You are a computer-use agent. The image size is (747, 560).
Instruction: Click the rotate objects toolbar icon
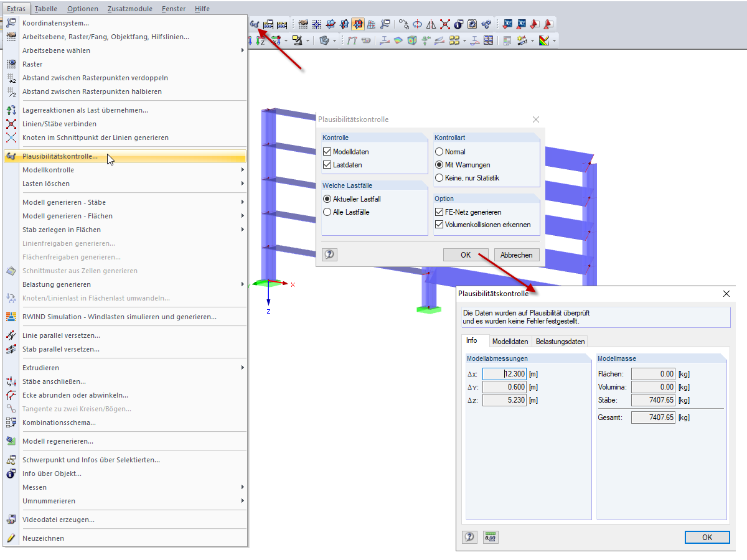[417, 24]
